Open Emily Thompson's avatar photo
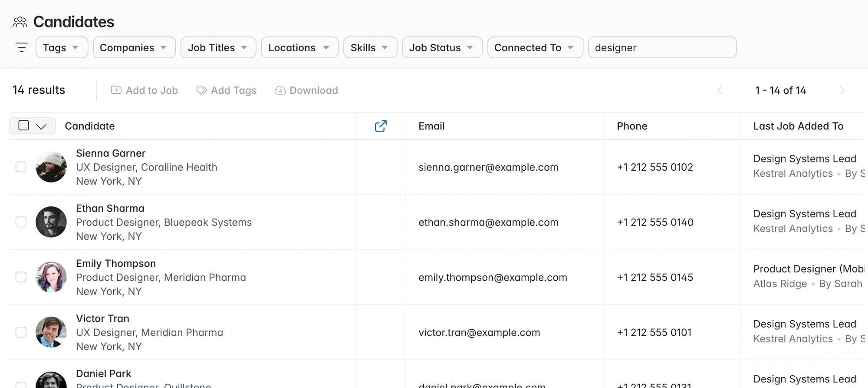The image size is (868, 388). coord(51,277)
